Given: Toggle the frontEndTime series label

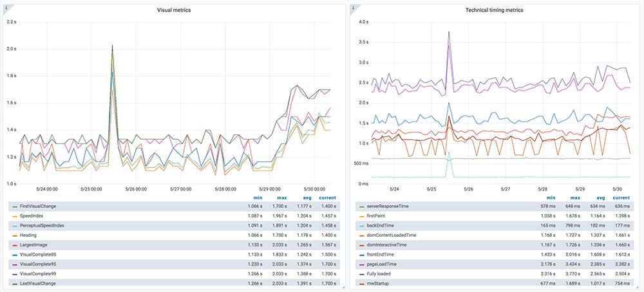Looking at the screenshot, I should tap(379, 254).
